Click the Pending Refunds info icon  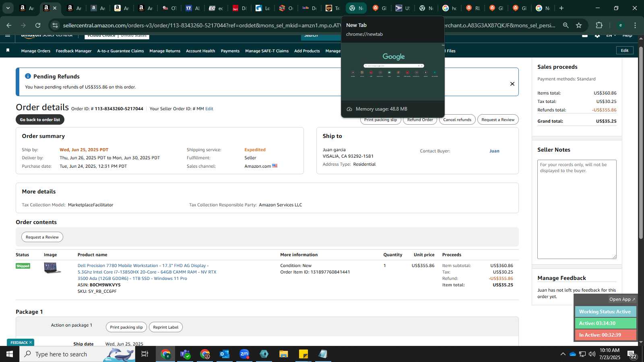pos(28,76)
